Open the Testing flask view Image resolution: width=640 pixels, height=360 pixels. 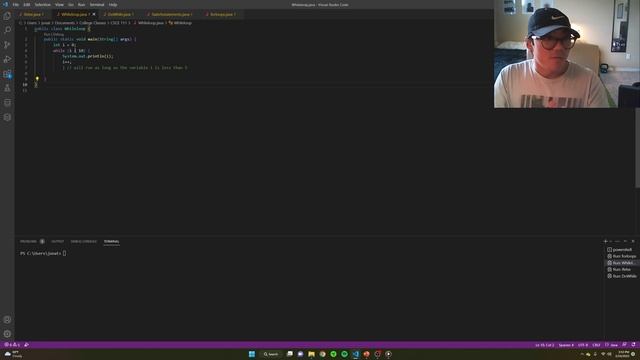[x=7, y=88]
